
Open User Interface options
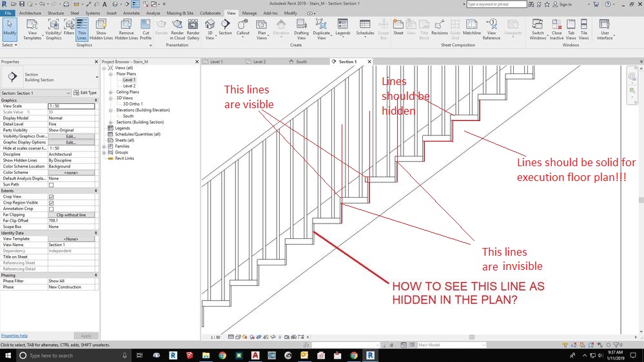[605, 29]
